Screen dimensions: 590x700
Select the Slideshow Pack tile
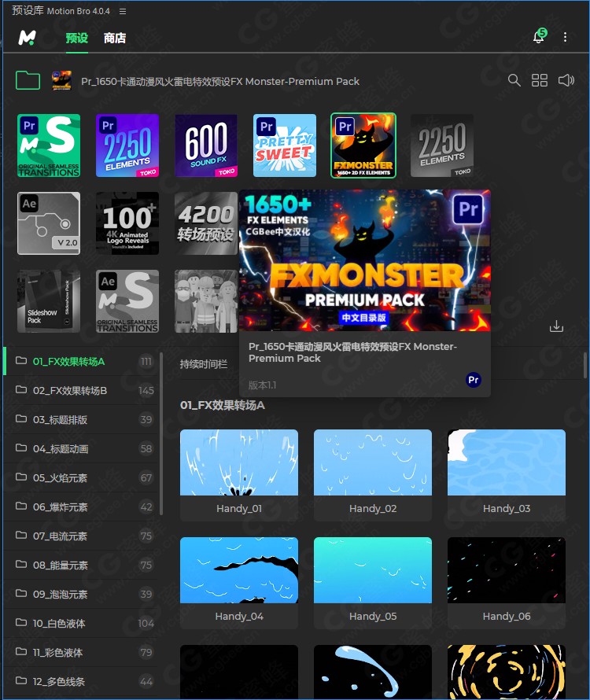(49, 301)
